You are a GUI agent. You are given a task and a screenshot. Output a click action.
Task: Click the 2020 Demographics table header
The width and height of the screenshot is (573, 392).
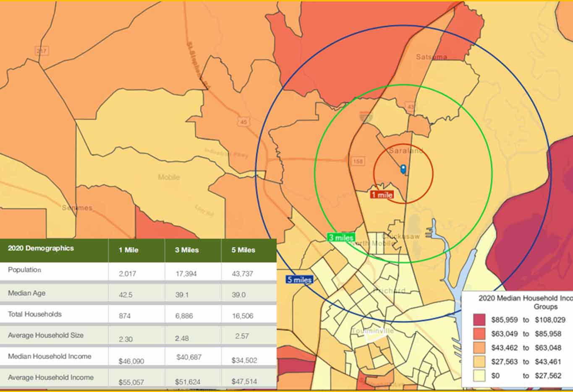pyautogui.click(x=41, y=248)
